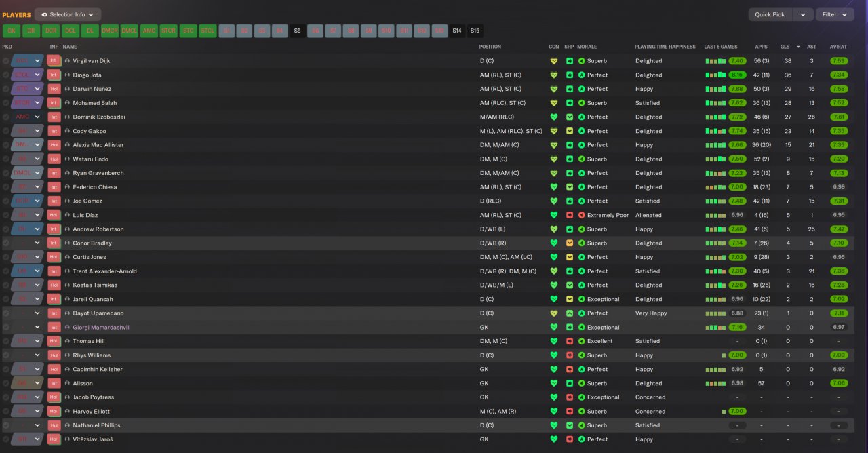Click the condition heart icon for Jacob Poytress

pos(553,397)
